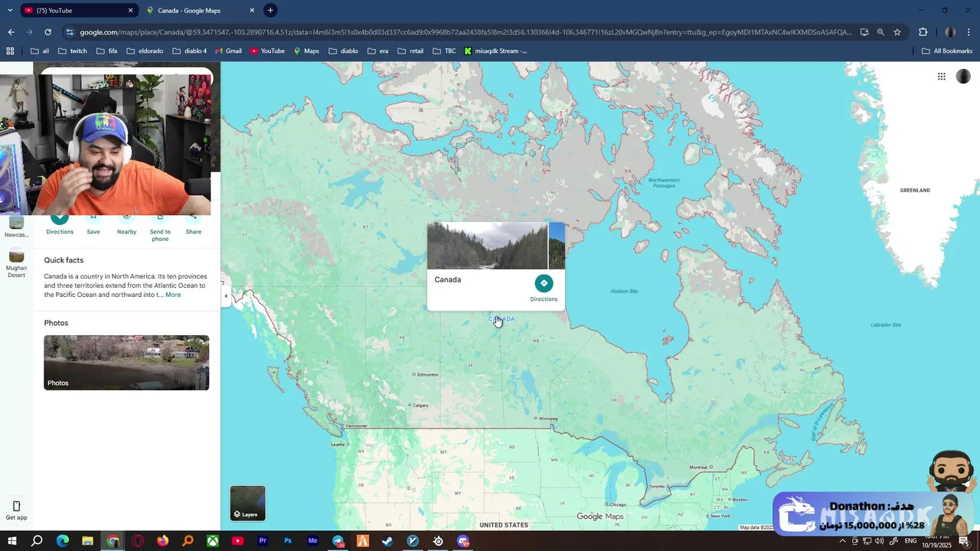Viewport: 980px width, 551px height.
Task: Click the Directions button in the side panel
Action: (60, 224)
